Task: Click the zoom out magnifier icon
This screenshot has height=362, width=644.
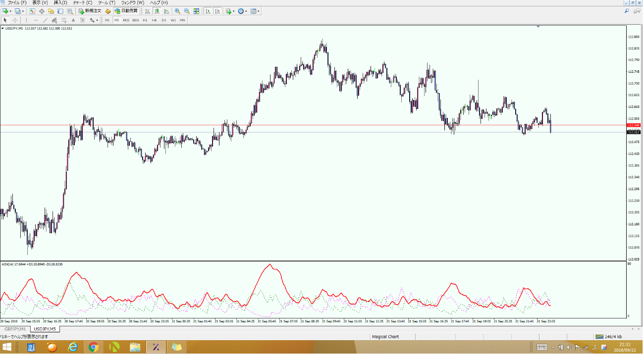Action: [x=187, y=11]
